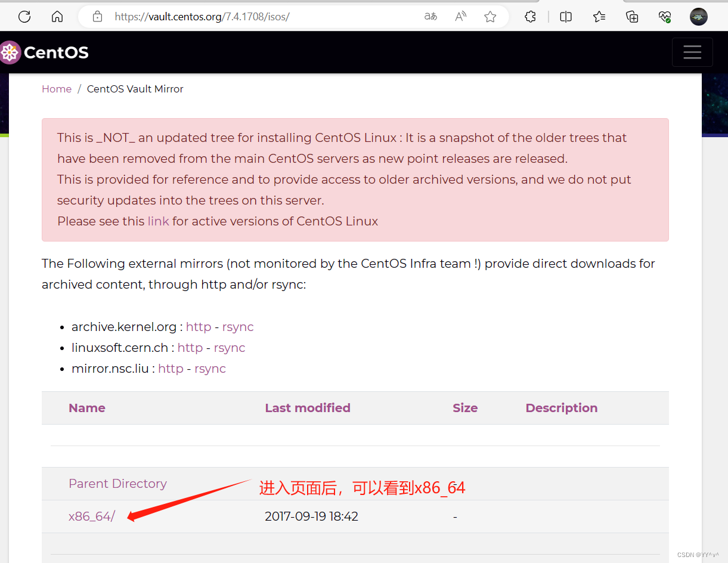Open the Favorites list icon

[599, 17]
